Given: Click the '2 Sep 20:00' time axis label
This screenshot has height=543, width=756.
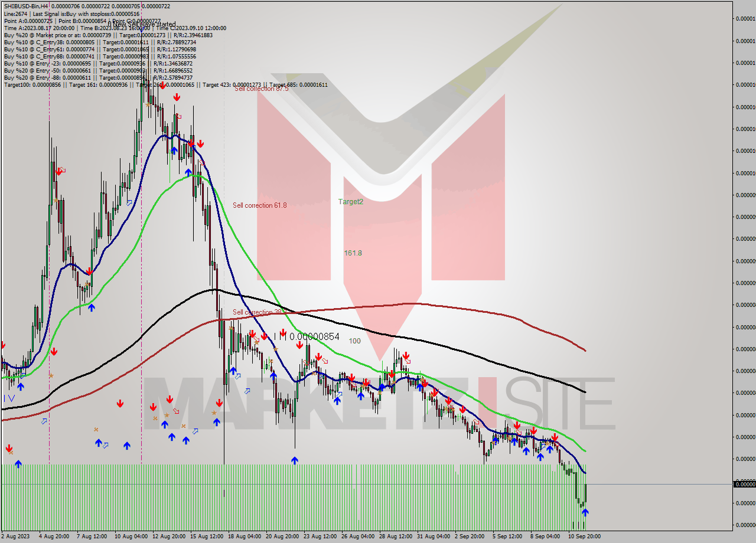Looking at the screenshot, I should click(470, 536).
